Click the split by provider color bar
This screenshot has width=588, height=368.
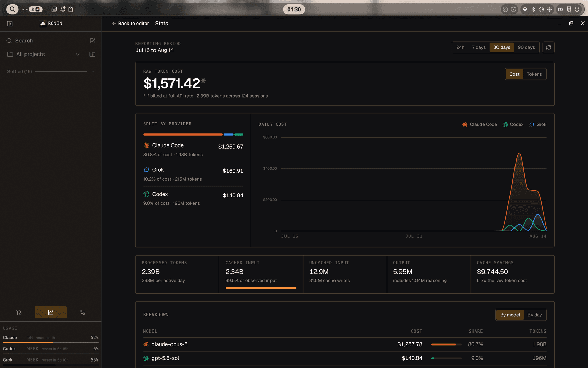tap(193, 135)
